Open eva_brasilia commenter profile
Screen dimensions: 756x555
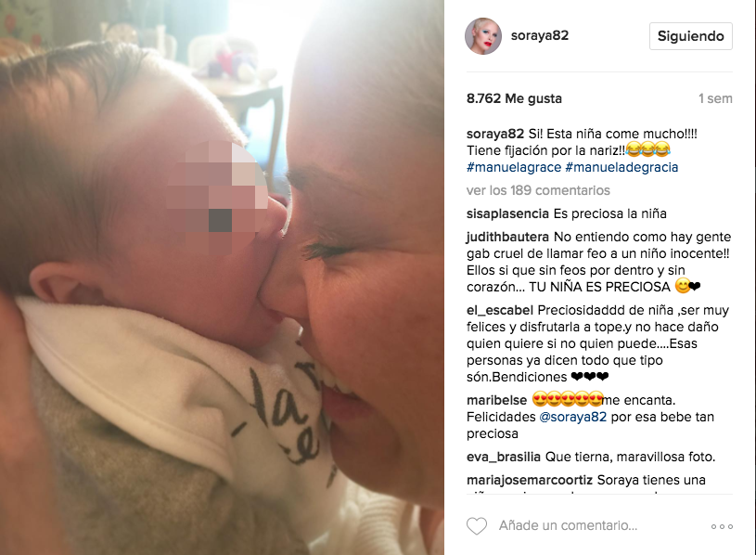[504, 457]
